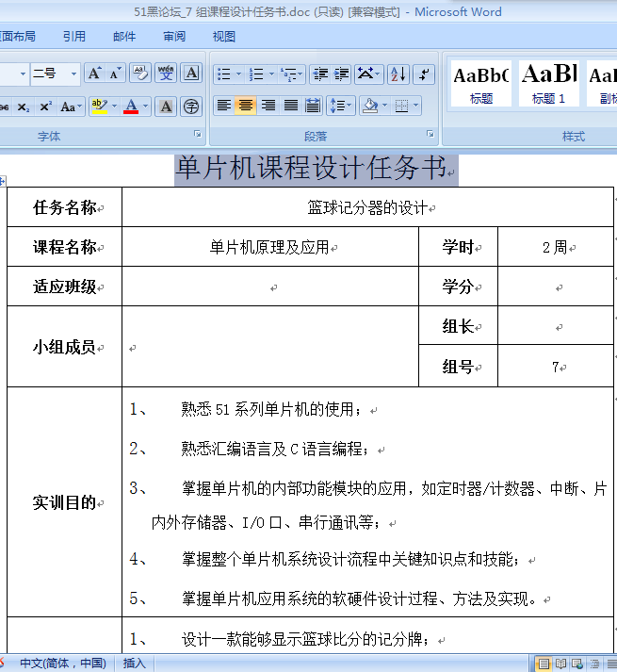Screen dimensions: 617x672
Task: Apply the 标题 style
Action: (x=480, y=84)
